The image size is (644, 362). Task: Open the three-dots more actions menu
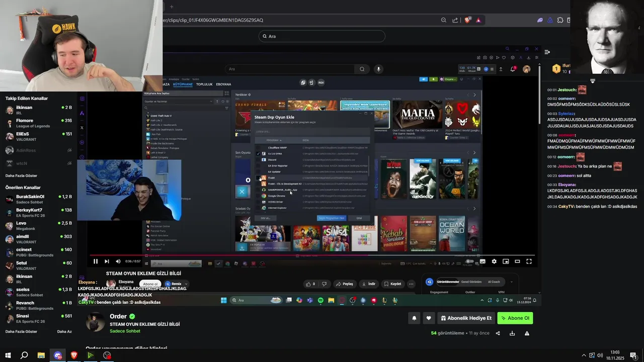coord(411,284)
